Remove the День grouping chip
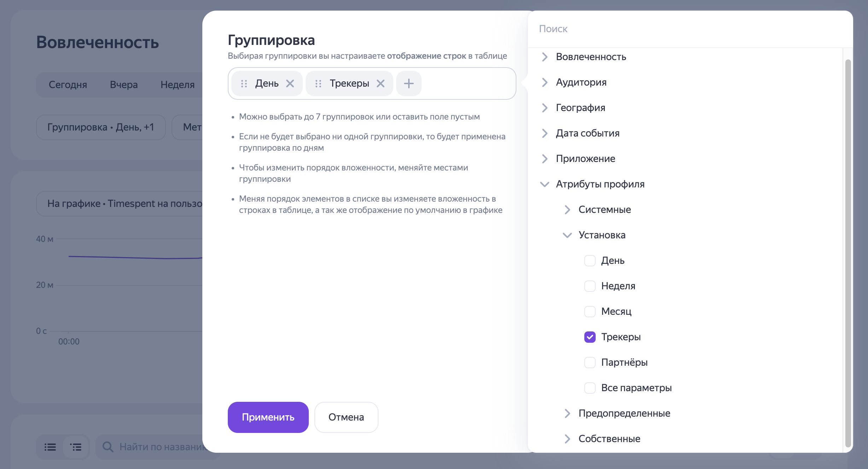Image resolution: width=868 pixels, height=469 pixels. (x=290, y=83)
